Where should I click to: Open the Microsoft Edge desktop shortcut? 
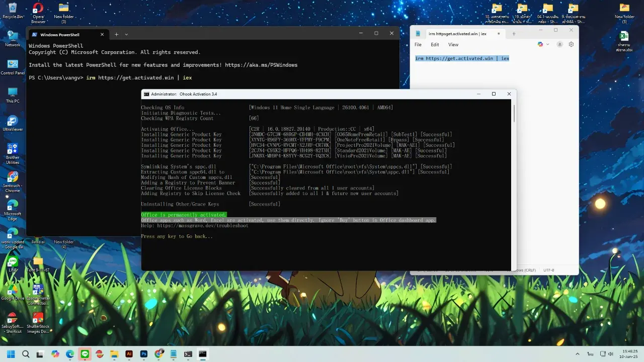click(13, 210)
